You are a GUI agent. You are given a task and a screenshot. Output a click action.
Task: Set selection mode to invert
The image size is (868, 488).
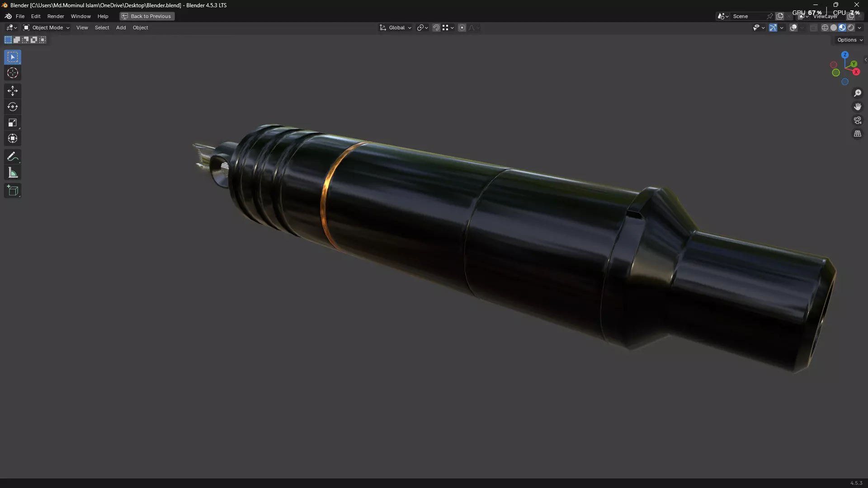pyautogui.click(x=34, y=40)
